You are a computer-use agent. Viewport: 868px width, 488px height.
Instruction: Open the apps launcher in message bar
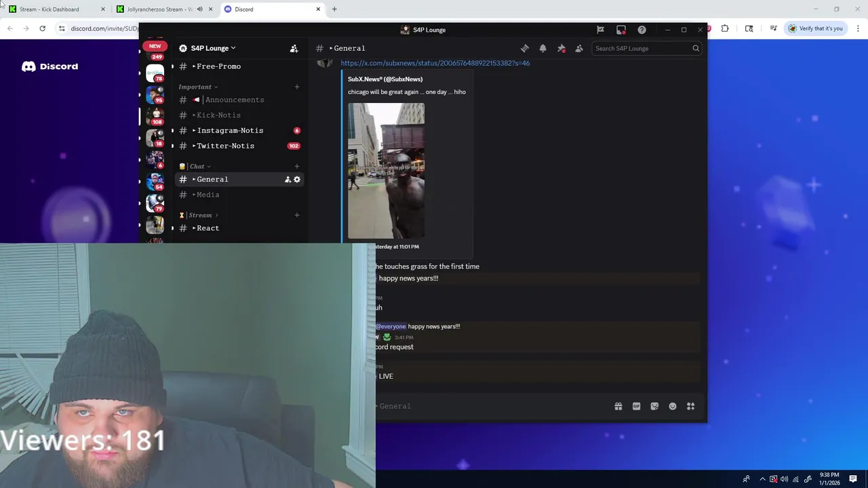click(x=690, y=406)
